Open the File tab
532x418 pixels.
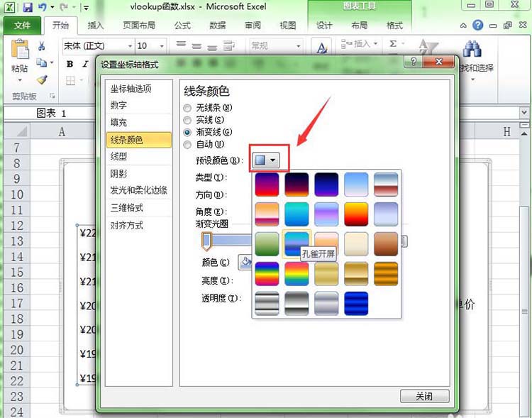point(23,25)
